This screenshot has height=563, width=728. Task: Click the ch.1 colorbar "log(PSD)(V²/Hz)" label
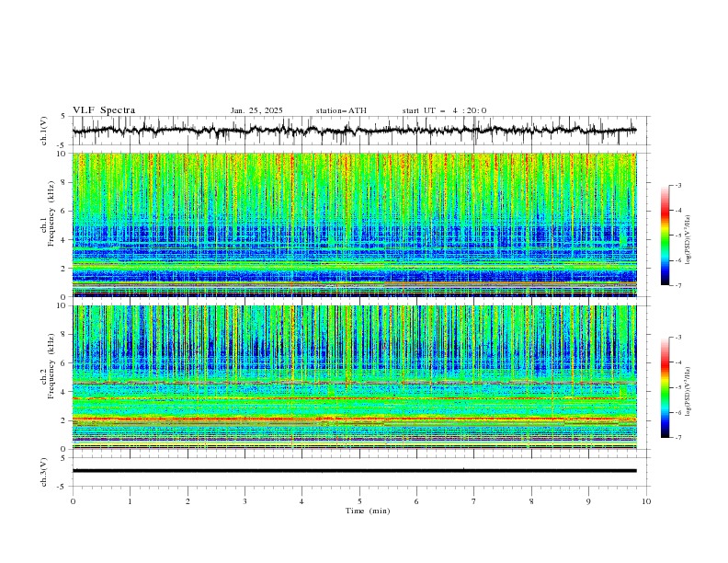click(x=688, y=240)
